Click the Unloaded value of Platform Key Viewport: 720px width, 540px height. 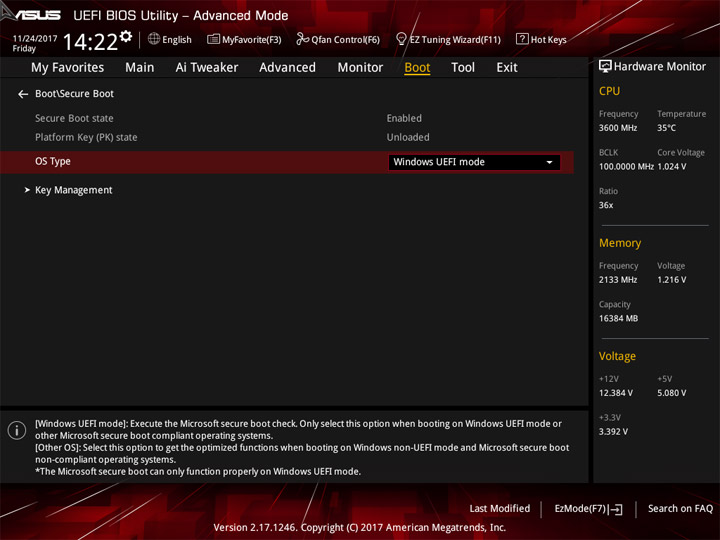pyautogui.click(x=408, y=137)
